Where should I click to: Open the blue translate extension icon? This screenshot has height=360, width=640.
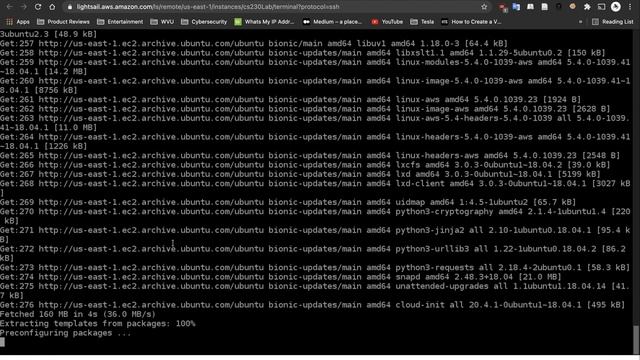[516, 7]
